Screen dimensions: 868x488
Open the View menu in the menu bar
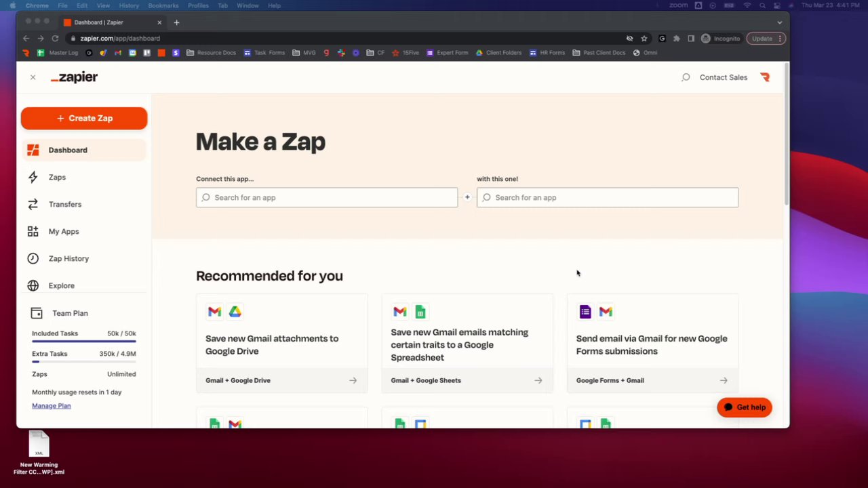[103, 5]
